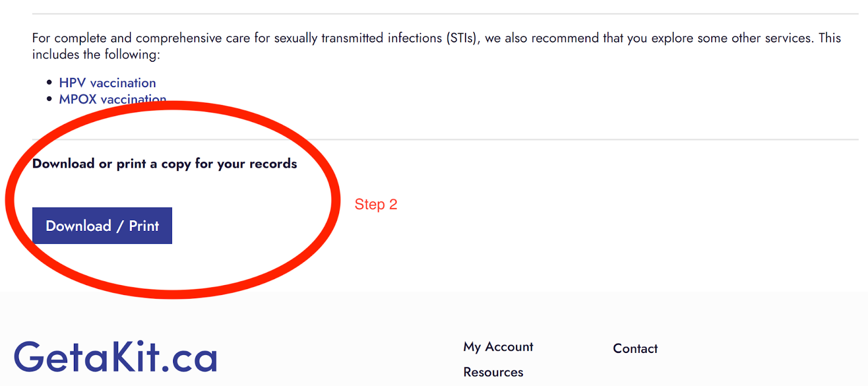Click the '(STIs)' text in the paragraph

(x=463, y=38)
